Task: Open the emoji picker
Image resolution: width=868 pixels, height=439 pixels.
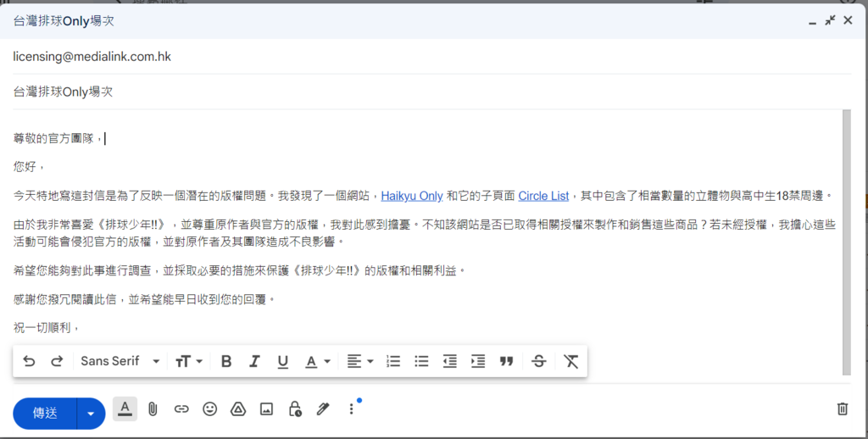Action: pos(209,409)
